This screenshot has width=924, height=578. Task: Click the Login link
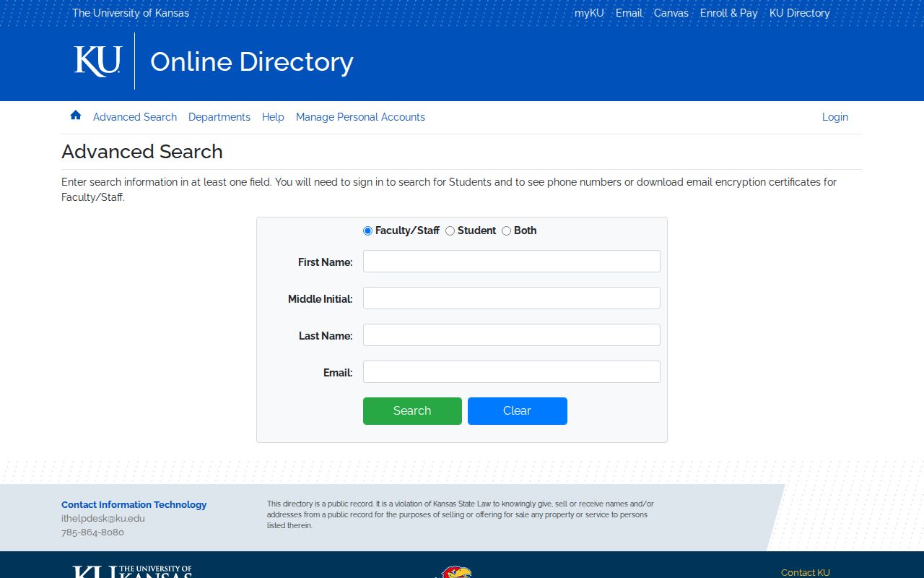pos(835,117)
